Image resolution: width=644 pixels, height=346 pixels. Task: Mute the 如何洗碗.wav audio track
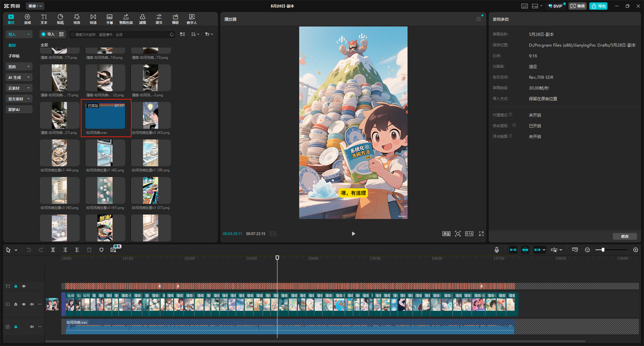coord(32,327)
